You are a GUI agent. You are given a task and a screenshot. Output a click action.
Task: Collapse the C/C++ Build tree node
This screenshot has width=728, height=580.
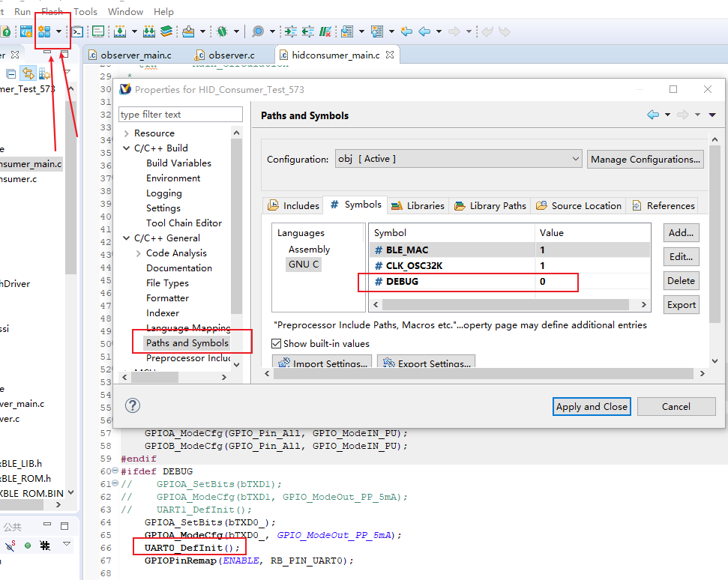click(x=126, y=148)
